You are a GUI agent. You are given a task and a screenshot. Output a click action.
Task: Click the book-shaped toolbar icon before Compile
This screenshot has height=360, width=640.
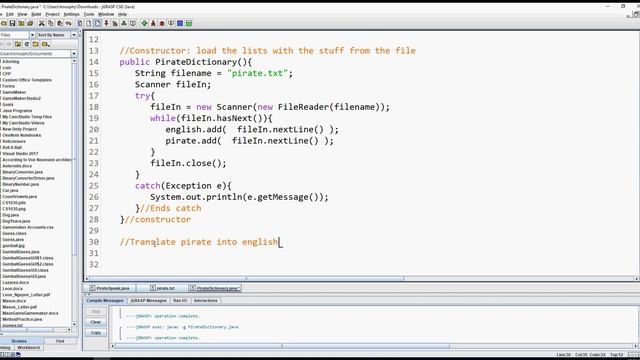[133, 23]
